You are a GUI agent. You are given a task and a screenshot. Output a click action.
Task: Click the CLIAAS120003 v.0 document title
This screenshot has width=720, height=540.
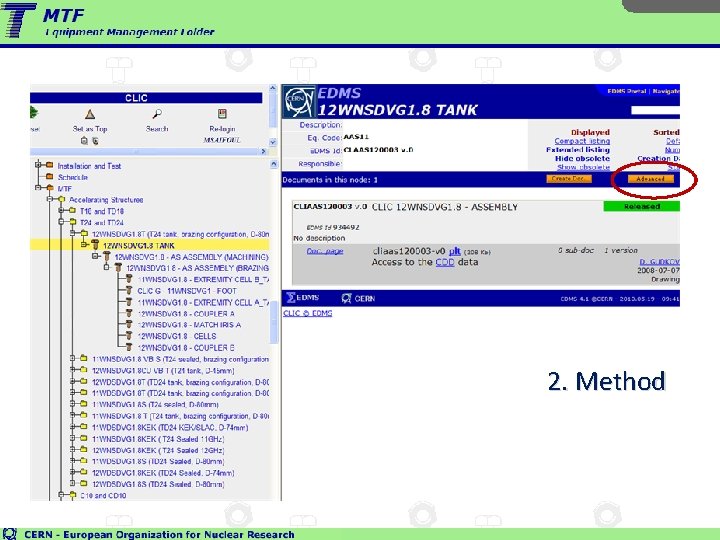[x=330, y=207]
